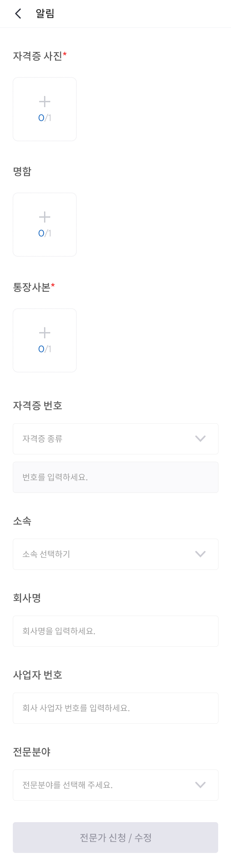This screenshot has width=231, height=868.
Task: Click 0/1 counter in 자격증 사진 box
Action: [45, 118]
